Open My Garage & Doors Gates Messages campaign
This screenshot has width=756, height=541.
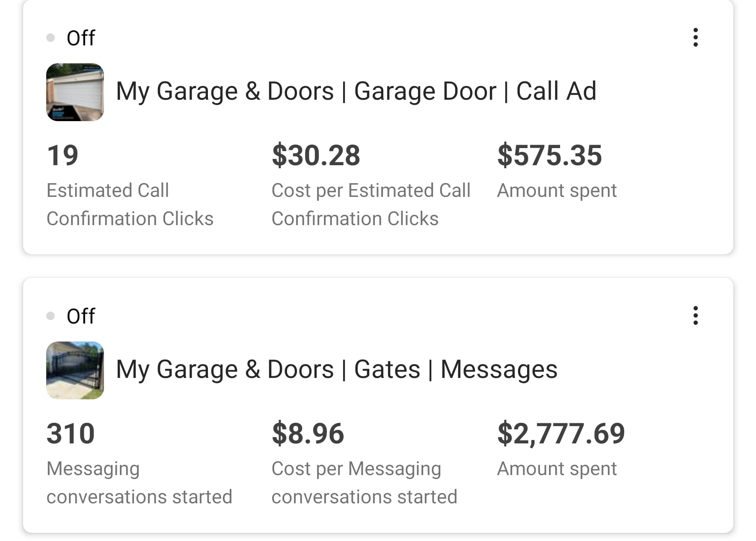336,369
